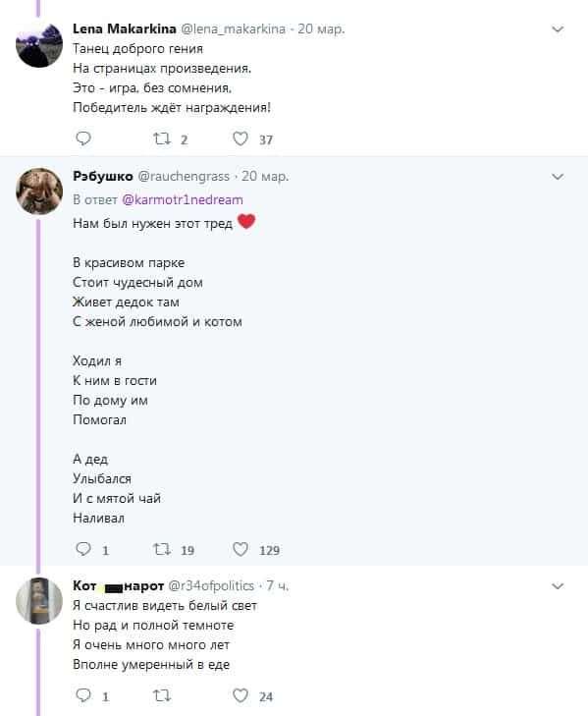Viewport: 588px width, 716px height.
Task: Retweet the Кот нарот poem tweet
Action: [162, 695]
